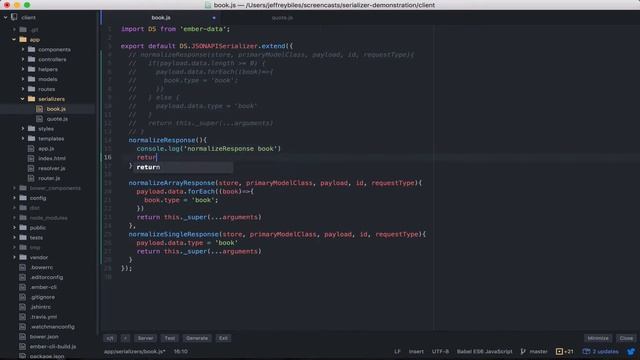Expand the config folder arrow
This screenshot has height=360, width=640.
[x=14, y=198]
